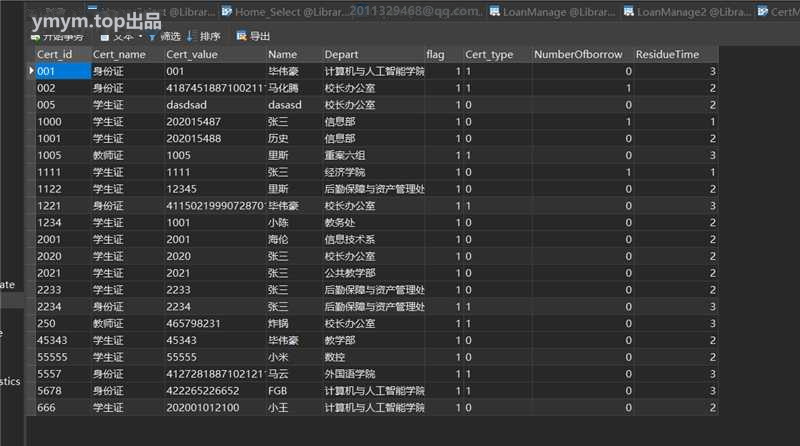Click Name cell 小米
Viewport: 800px width, 446px height.
[x=294, y=357]
